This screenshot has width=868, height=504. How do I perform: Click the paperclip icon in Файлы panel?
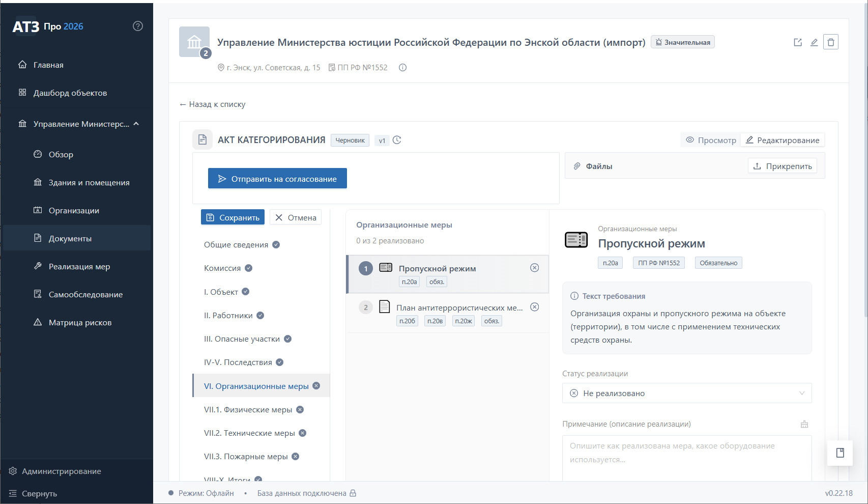(577, 166)
